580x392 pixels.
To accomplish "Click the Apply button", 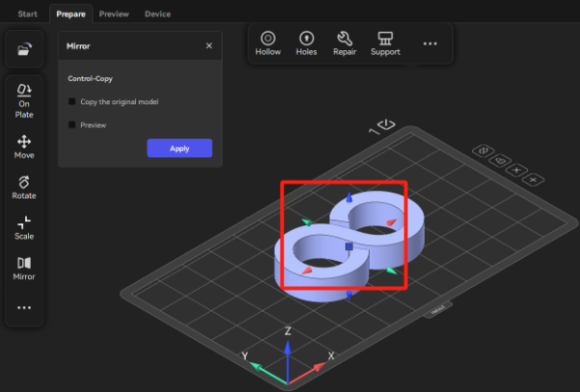I will pos(179,148).
